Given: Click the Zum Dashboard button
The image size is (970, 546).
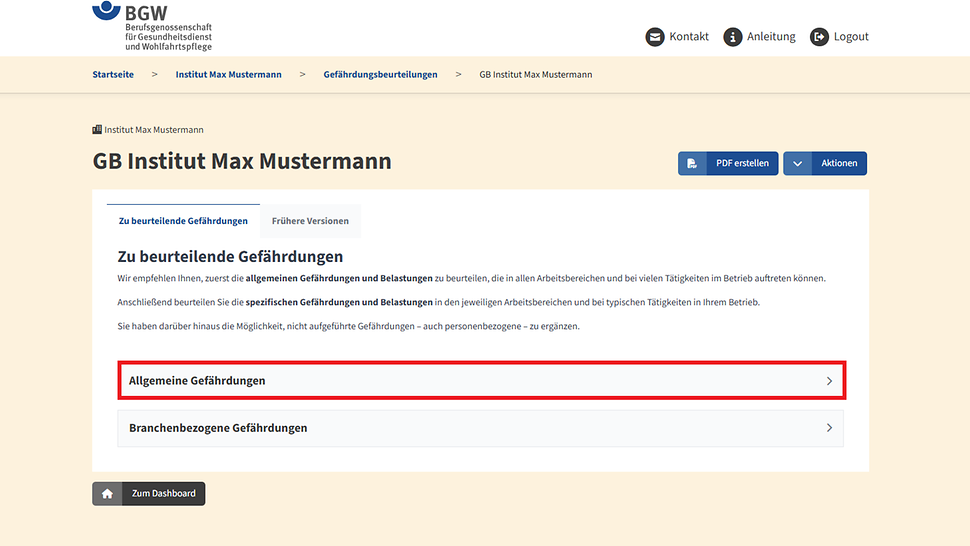Looking at the screenshot, I should pyautogui.click(x=148, y=493).
